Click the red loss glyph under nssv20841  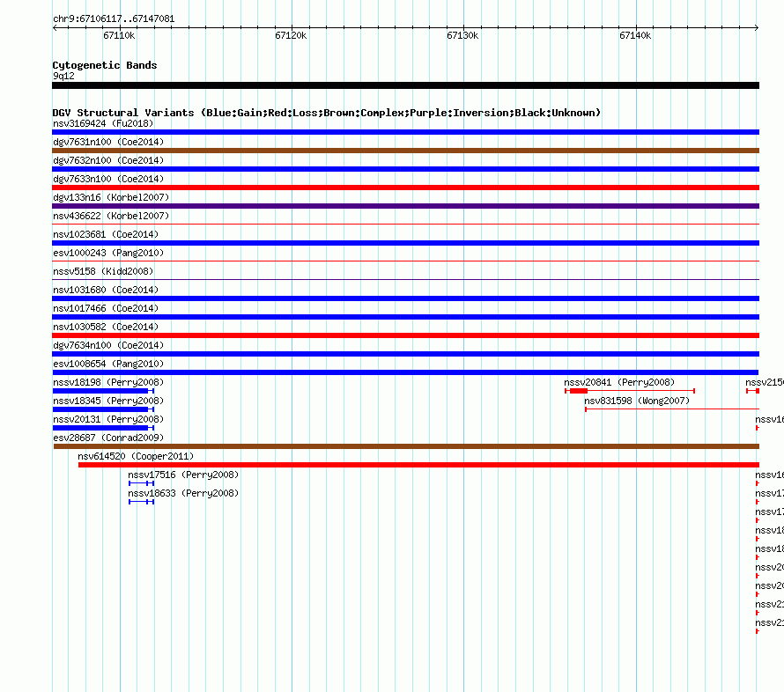tap(630, 391)
